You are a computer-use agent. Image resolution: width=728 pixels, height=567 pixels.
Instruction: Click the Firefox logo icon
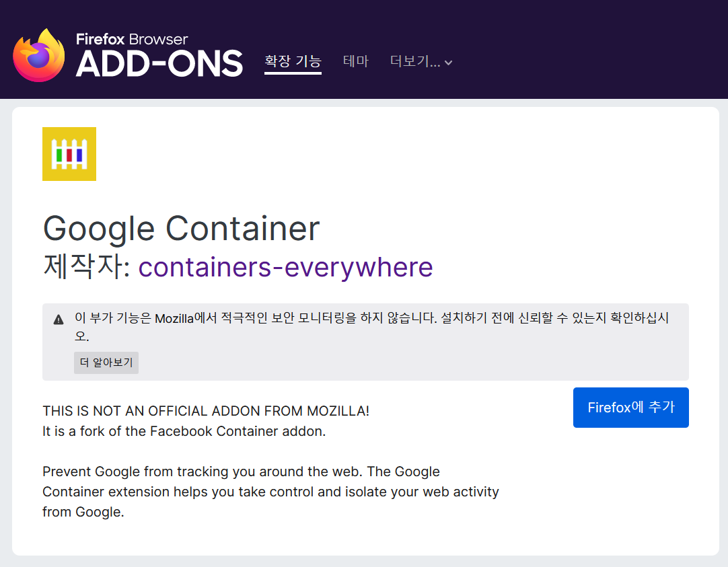pos(39,56)
